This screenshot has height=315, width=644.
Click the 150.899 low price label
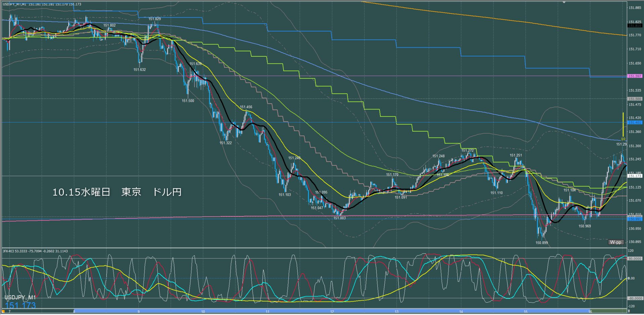542,243
